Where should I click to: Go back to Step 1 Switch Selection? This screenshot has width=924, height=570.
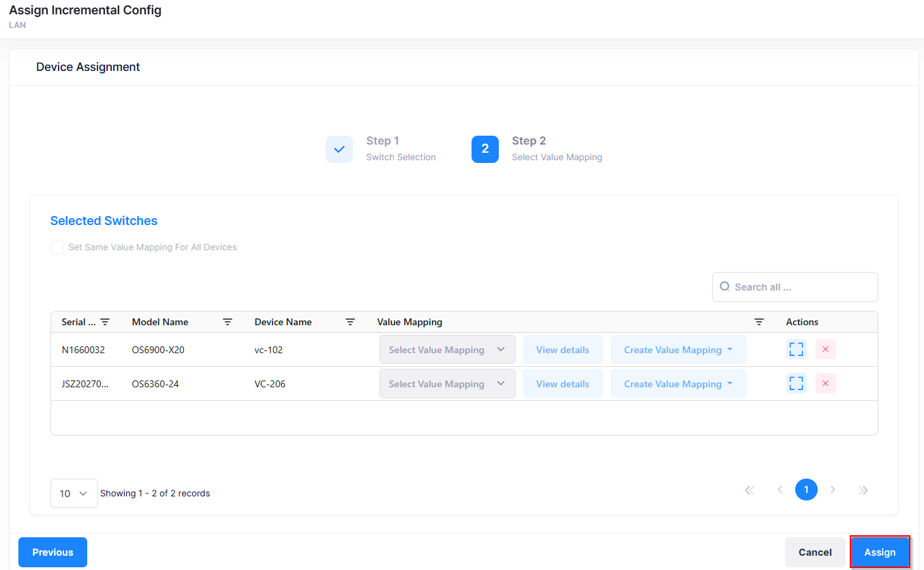point(339,149)
